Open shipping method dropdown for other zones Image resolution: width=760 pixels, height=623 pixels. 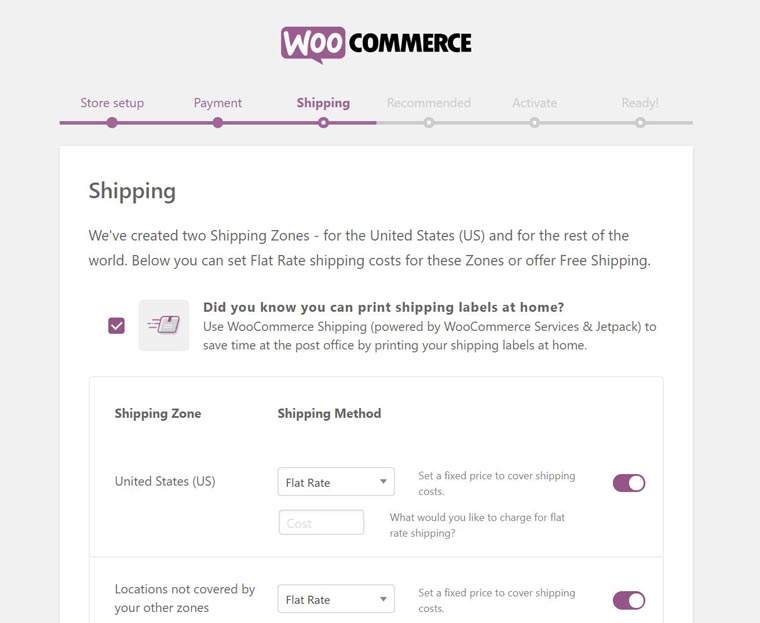tap(336, 600)
